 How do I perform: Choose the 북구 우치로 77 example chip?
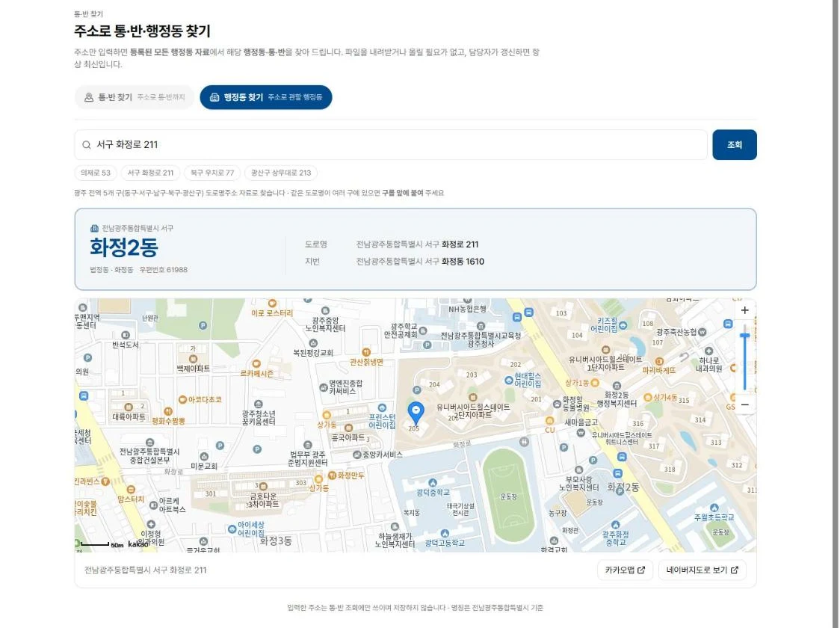tap(212, 173)
